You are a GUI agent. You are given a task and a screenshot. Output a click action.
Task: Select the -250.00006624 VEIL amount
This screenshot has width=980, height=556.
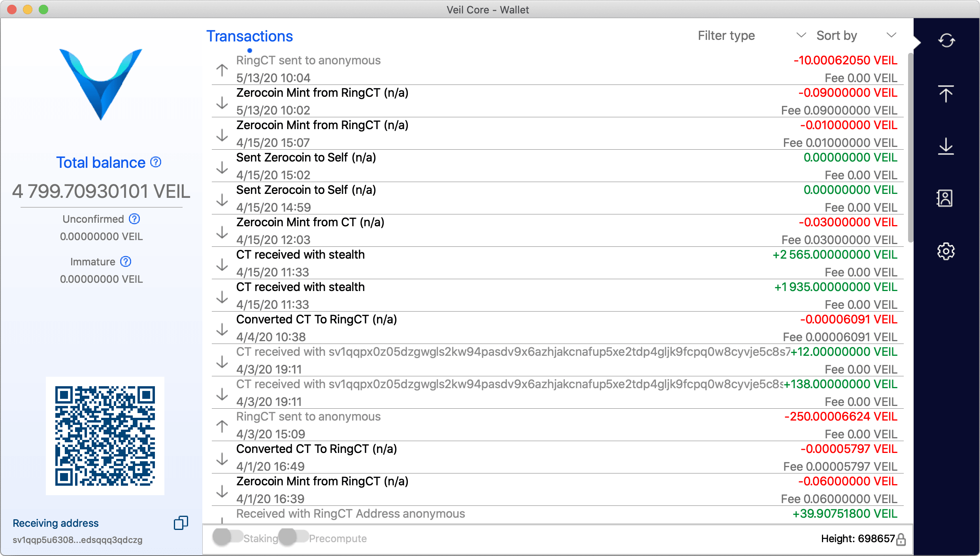click(841, 417)
